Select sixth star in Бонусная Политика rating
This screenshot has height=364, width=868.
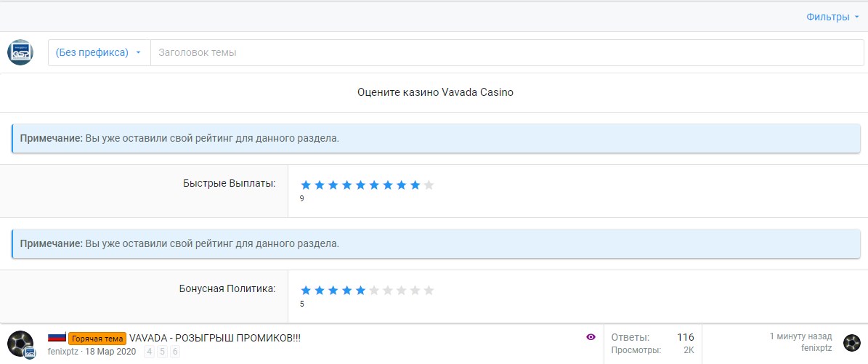[x=374, y=291]
